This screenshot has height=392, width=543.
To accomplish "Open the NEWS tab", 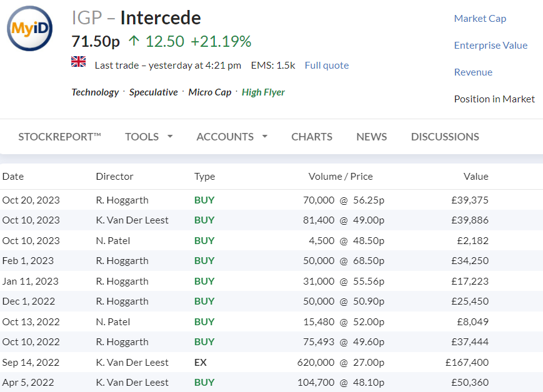I will coord(372,137).
